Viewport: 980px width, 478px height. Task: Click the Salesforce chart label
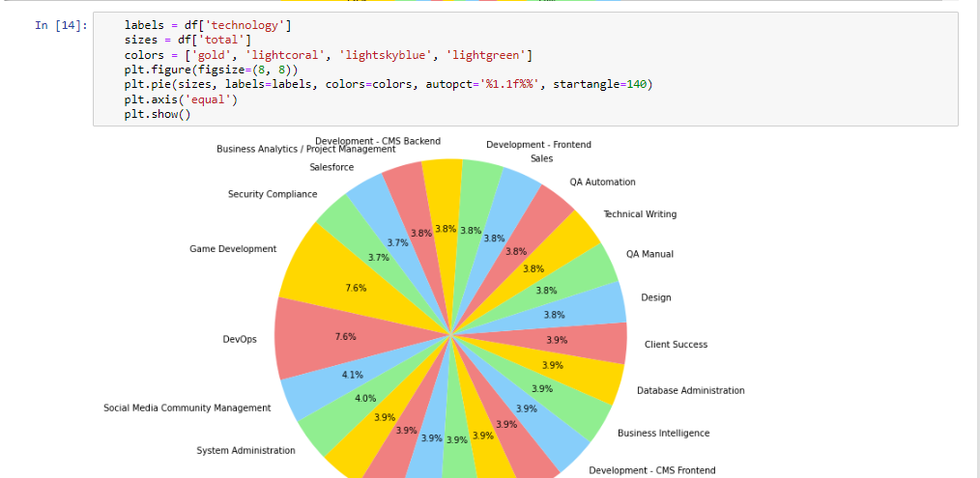331,167
